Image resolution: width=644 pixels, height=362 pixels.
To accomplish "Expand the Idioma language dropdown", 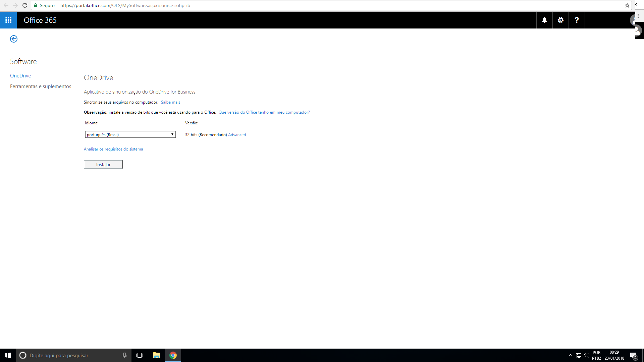I will point(130,134).
